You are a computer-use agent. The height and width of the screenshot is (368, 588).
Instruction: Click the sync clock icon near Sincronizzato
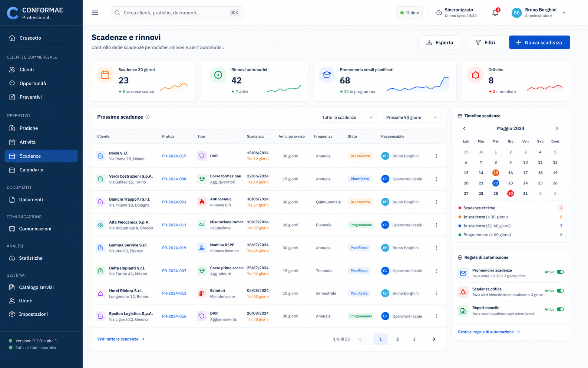click(x=439, y=13)
